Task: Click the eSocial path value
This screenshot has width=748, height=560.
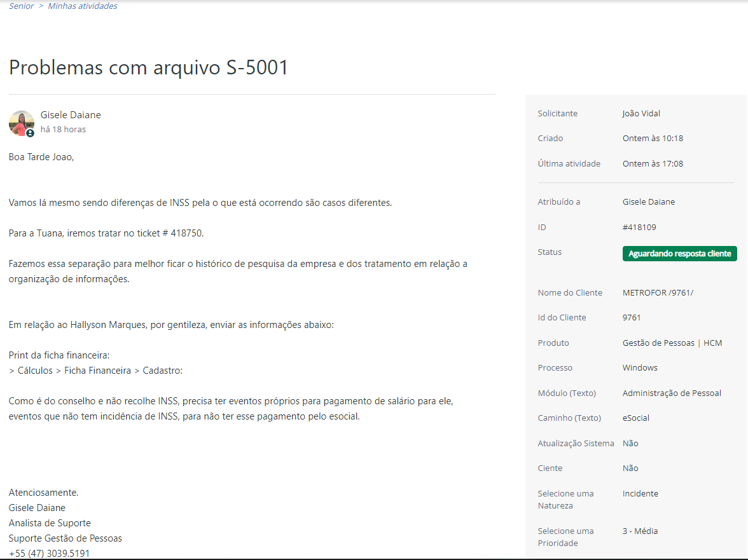Action: coord(636,418)
